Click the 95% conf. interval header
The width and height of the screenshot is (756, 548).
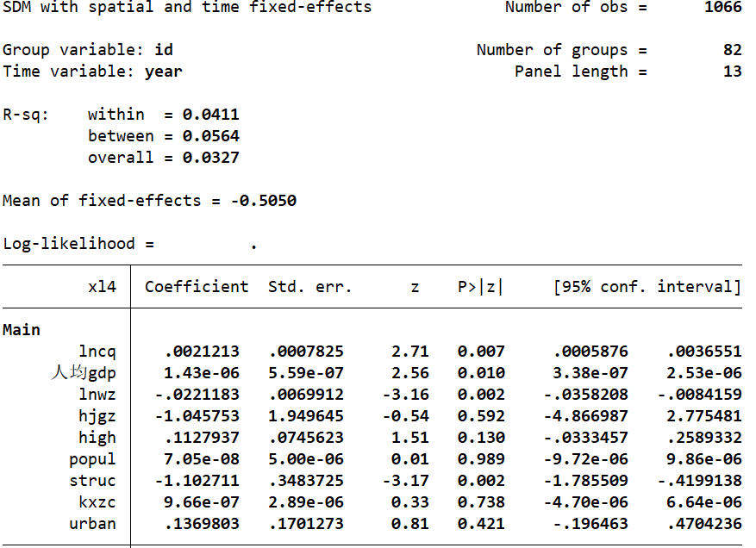click(647, 287)
